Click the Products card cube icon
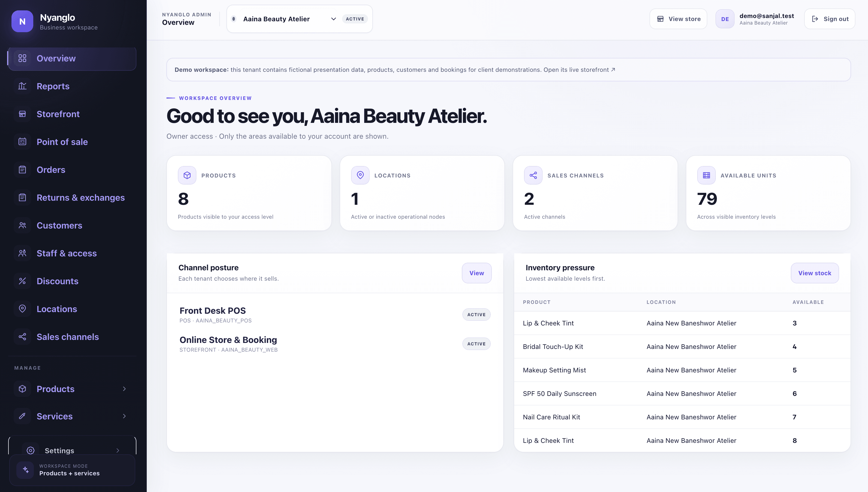This screenshot has width=868, height=492. [x=187, y=175]
